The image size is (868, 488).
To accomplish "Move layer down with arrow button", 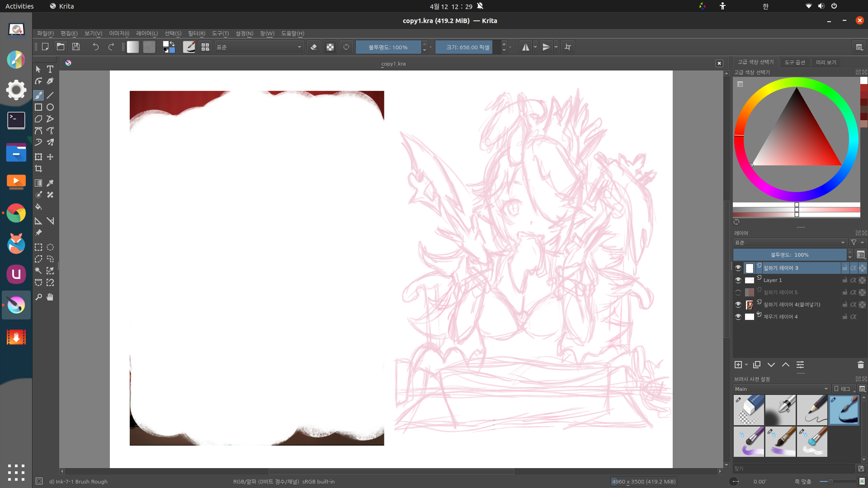I will pyautogui.click(x=771, y=365).
